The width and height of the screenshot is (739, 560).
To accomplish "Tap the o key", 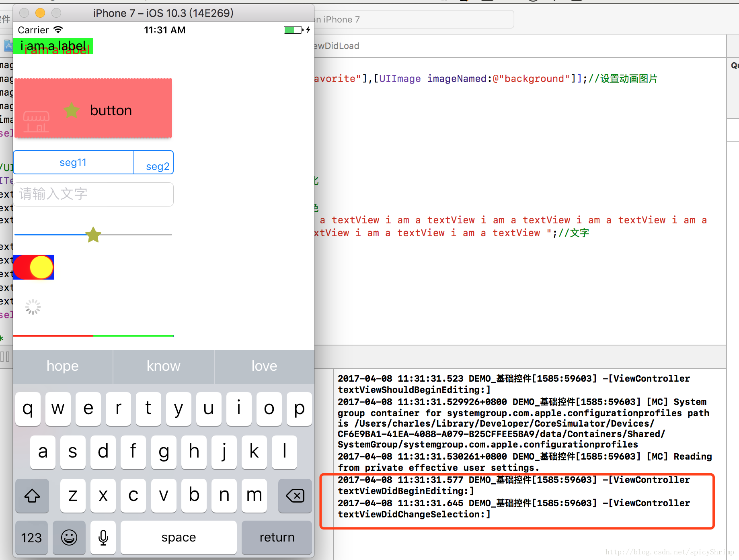I will pyautogui.click(x=269, y=409).
